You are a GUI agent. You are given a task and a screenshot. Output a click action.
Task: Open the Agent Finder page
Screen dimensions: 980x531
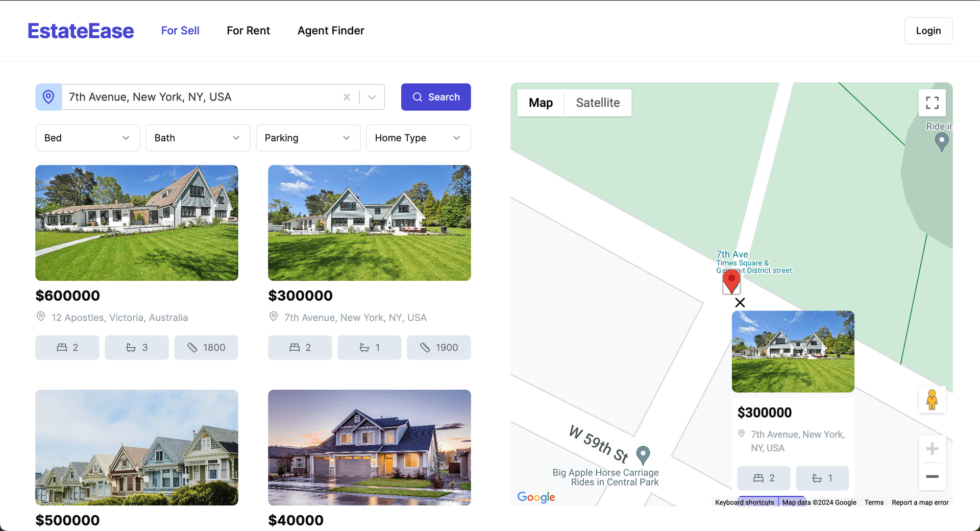pyautogui.click(x=331, y=31)
